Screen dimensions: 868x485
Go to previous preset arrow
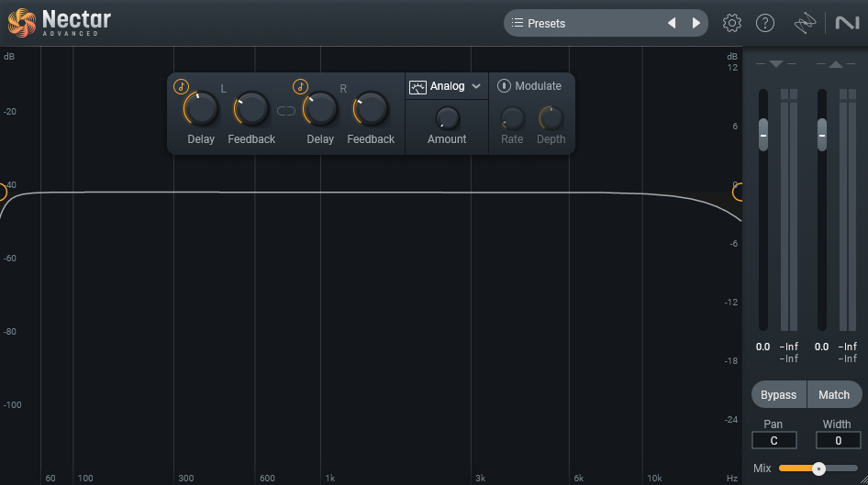672,23
